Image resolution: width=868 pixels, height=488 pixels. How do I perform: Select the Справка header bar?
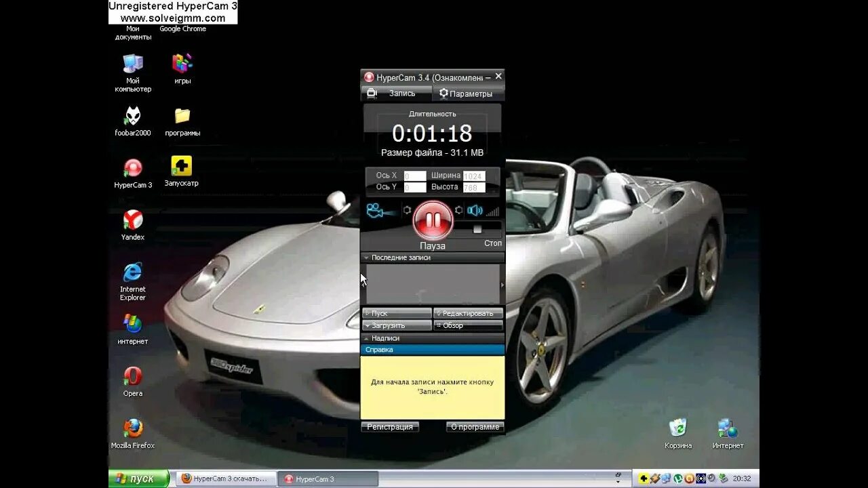pyautogui.click(x=433, y=350)
